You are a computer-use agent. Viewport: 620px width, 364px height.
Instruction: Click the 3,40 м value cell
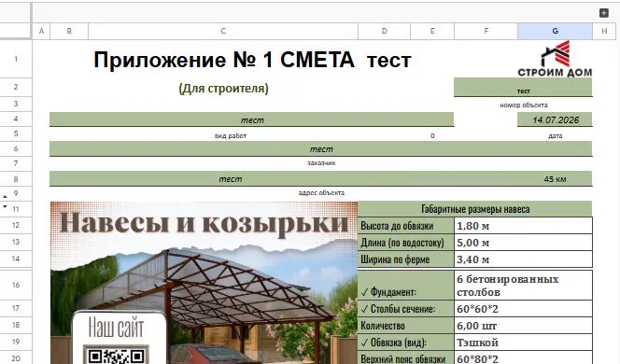pyautogui.click(x=523, y=259)
